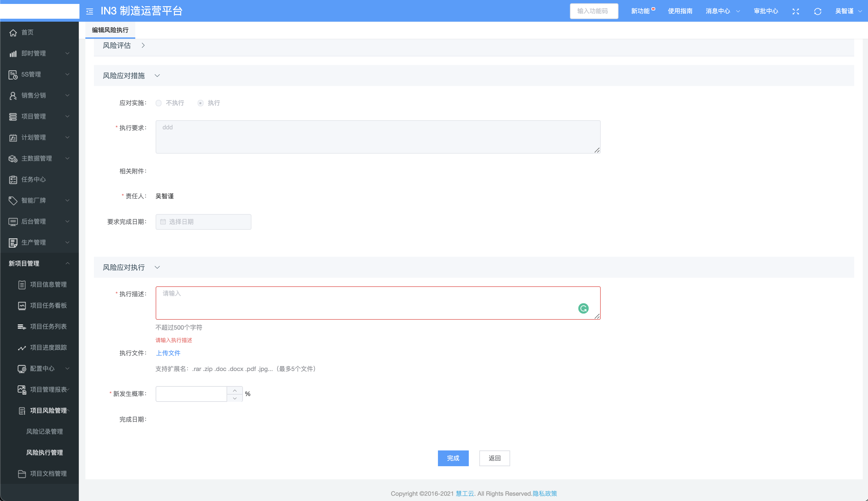Increase 新发生概率 with up stepper arrow
Screen dimensions: 868x501
pyautogui.click(x=235, y=390)
